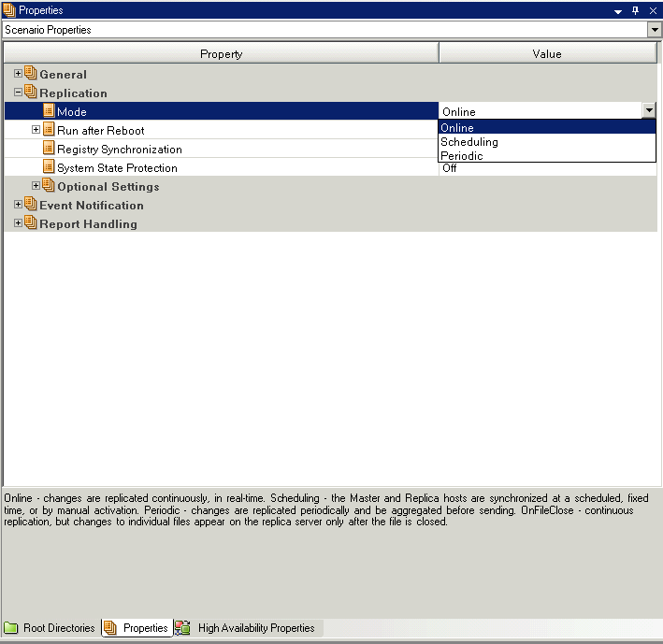Switch to the Properties tab
This screenshot has height=644, width=663.
click(x=137, y=628)
